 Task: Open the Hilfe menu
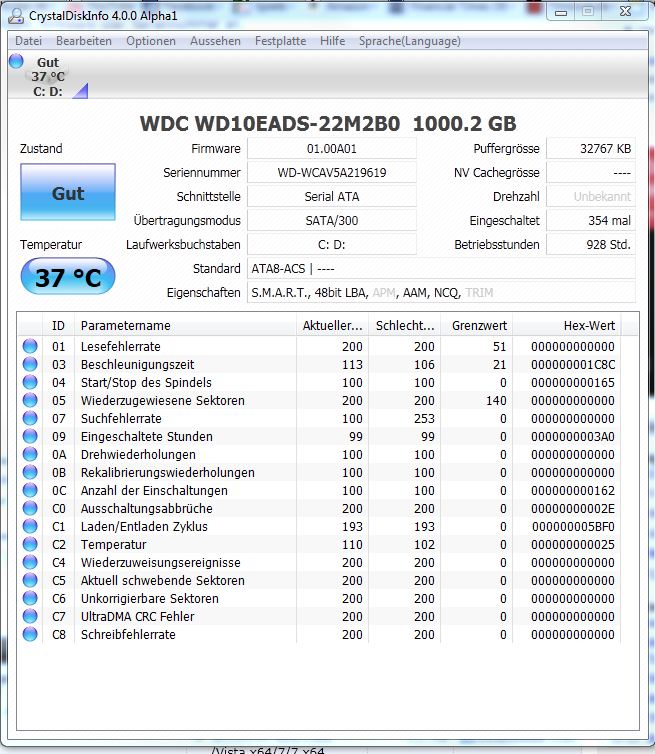tap(332, 41)
